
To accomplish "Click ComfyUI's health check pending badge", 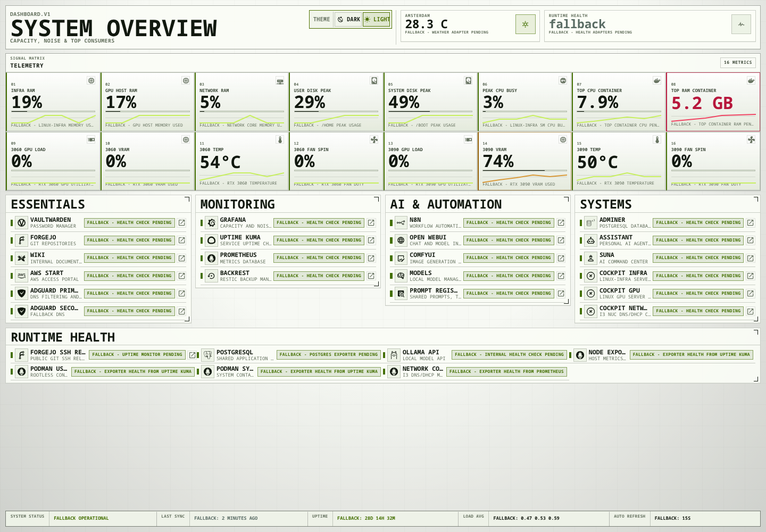I will click(509, 258).
